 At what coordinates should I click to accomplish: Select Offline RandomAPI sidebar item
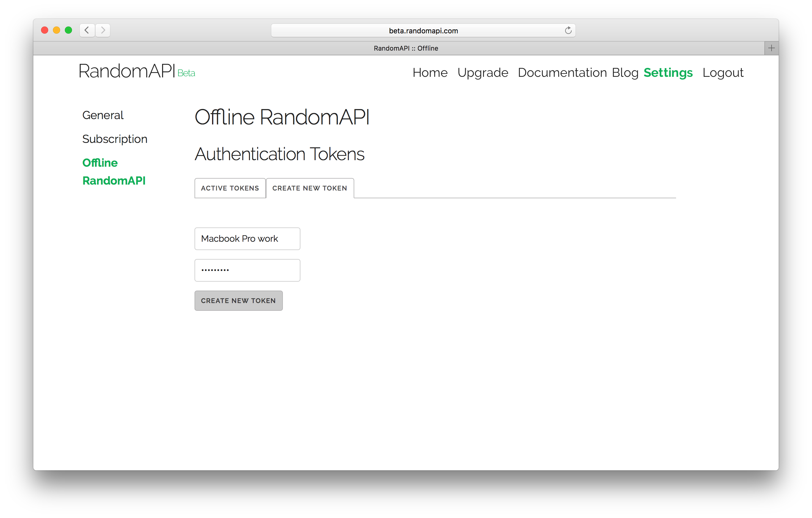pyautogui.click(x=114, y=172)
